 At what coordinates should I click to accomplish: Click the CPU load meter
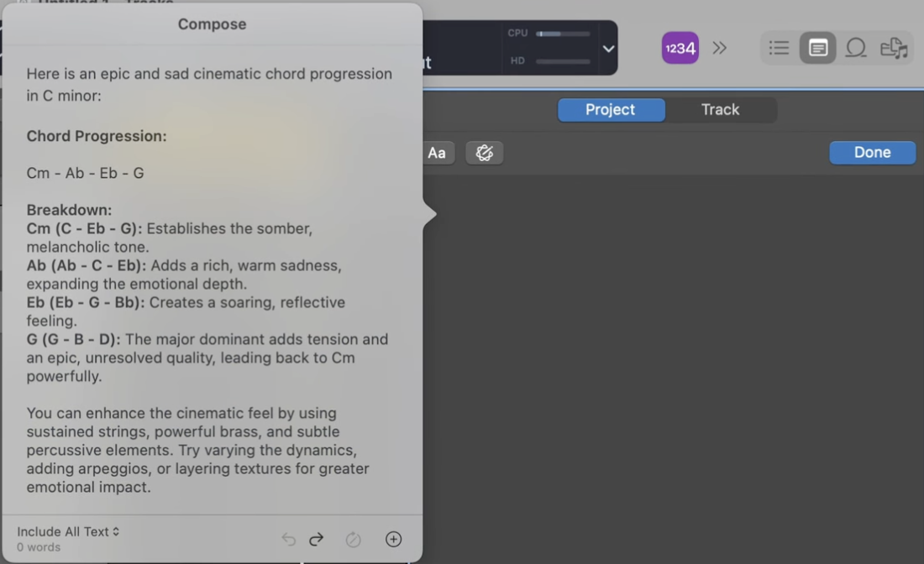coord(562,34)
